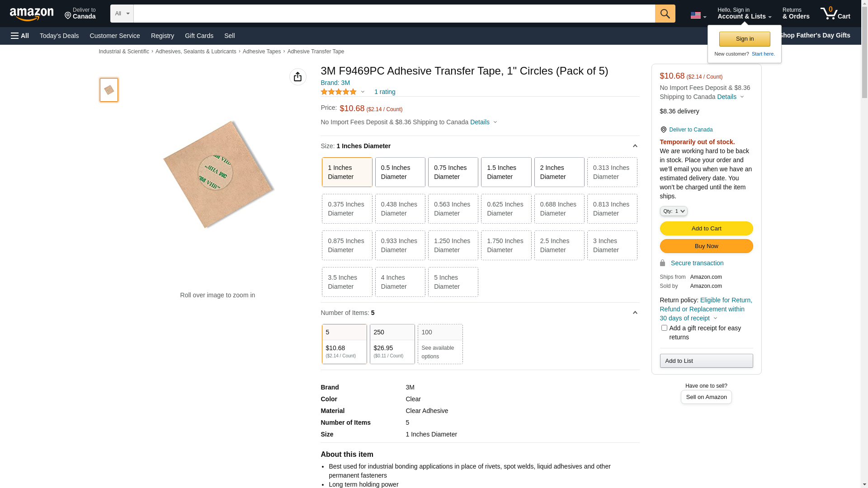Click the search magnifier button
This screenshot has height=488, width=868.
pos(665,14)
